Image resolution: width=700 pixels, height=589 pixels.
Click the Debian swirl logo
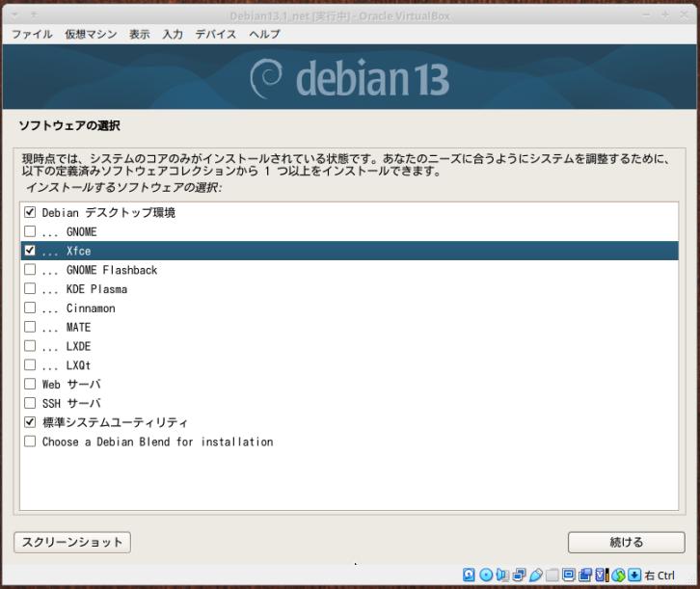pos(266,78)
